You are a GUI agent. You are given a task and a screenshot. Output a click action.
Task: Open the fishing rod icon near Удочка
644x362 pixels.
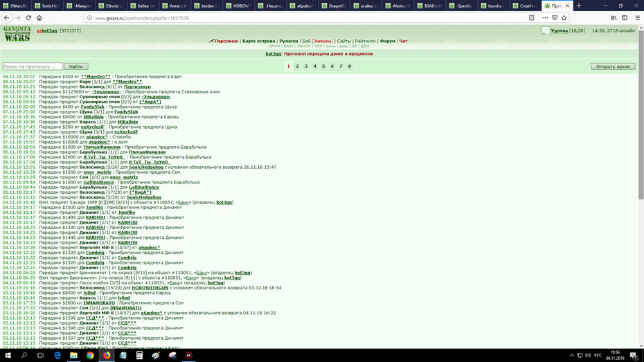click(x=546, y=30)
